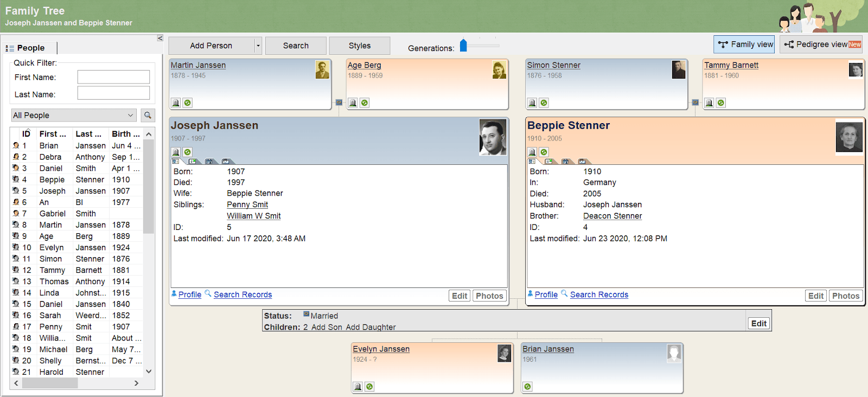Click the gravestone icon on Simon Stenner's card

pos(532,103)
